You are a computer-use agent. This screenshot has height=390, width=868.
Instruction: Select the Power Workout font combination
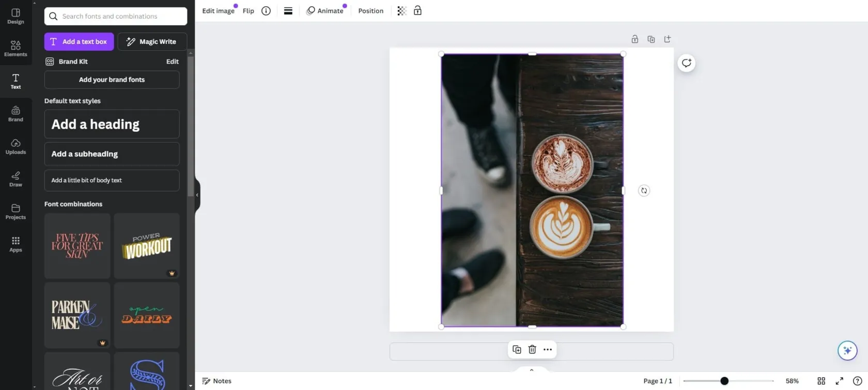tap(147, 246)
